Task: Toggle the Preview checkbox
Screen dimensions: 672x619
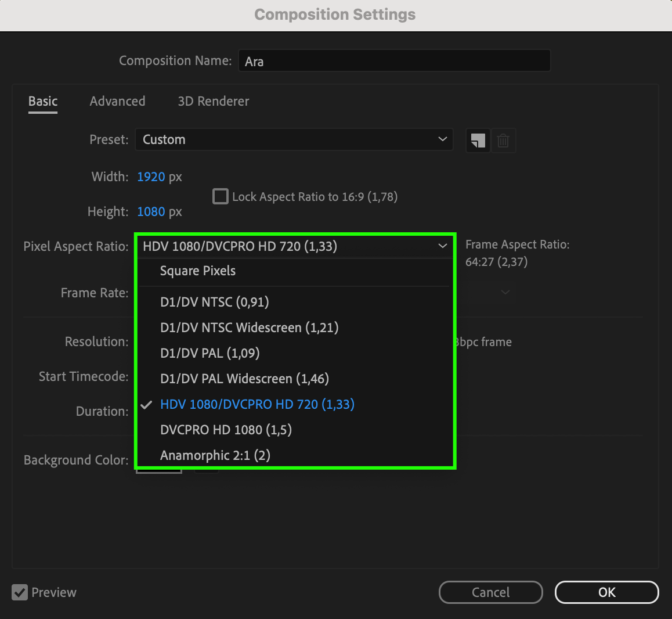Action: click(x=20, y=593)
